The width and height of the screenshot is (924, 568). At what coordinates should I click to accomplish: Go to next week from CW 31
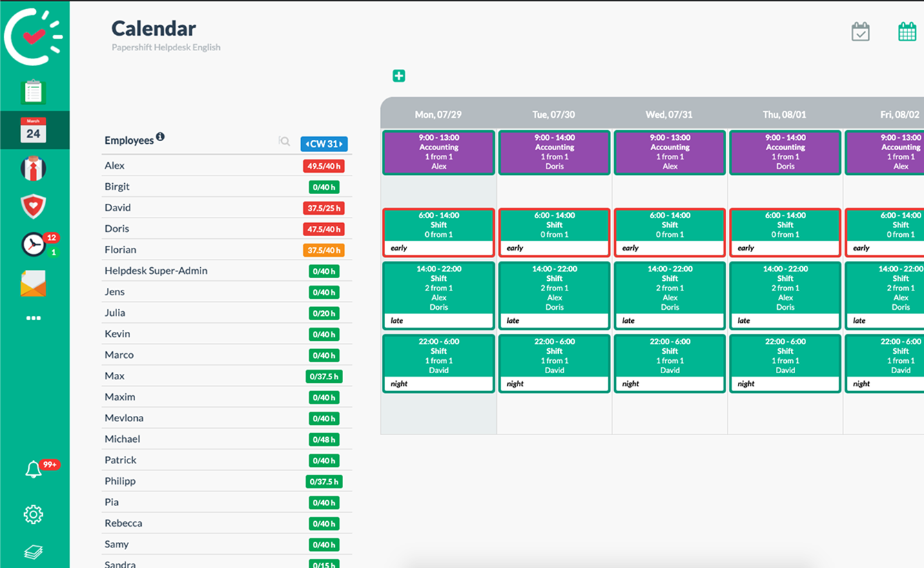tap(340, 144)
